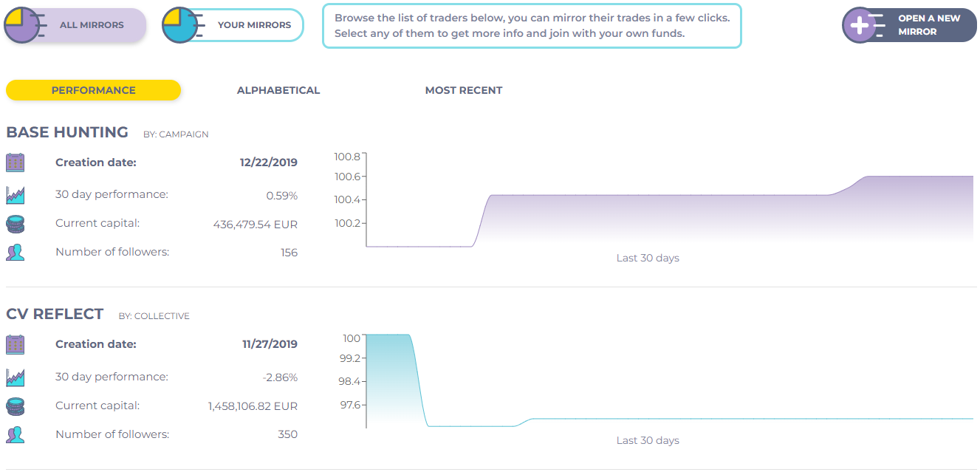Enable the All Mirrors filter
The height and width of the screenshot is (472, 980).
coord(74,24)
